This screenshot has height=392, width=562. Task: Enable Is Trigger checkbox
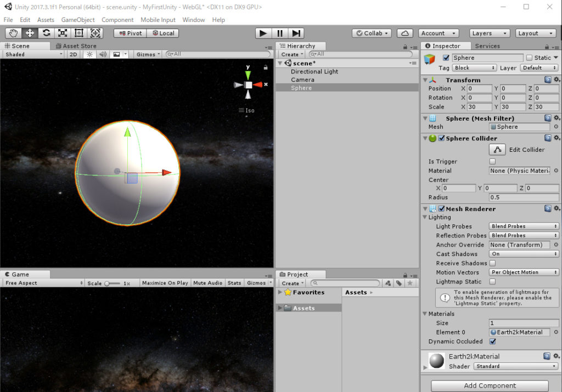[492, 161]
